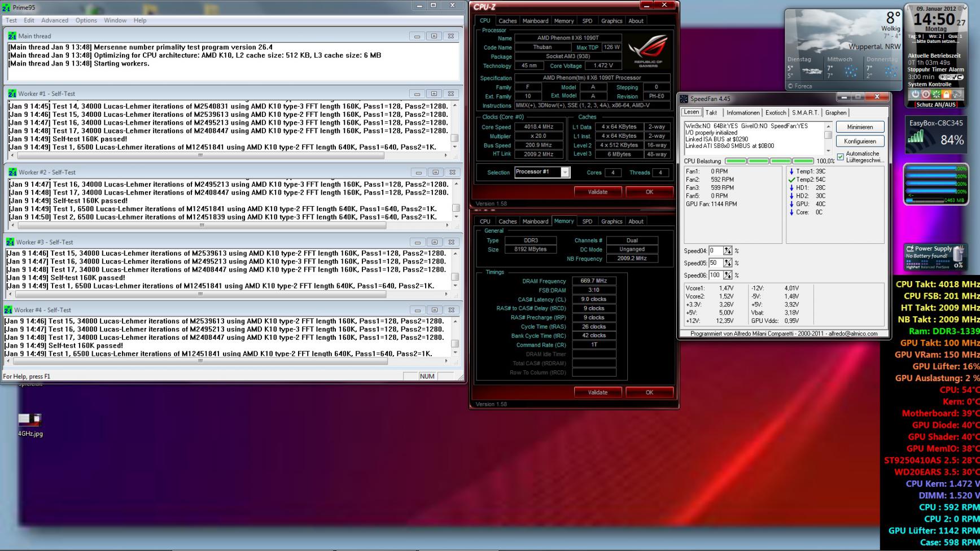This screenshot has height=551, width=980.
Task: Click the Speed06 percentage input field
Action: point(715,275)
